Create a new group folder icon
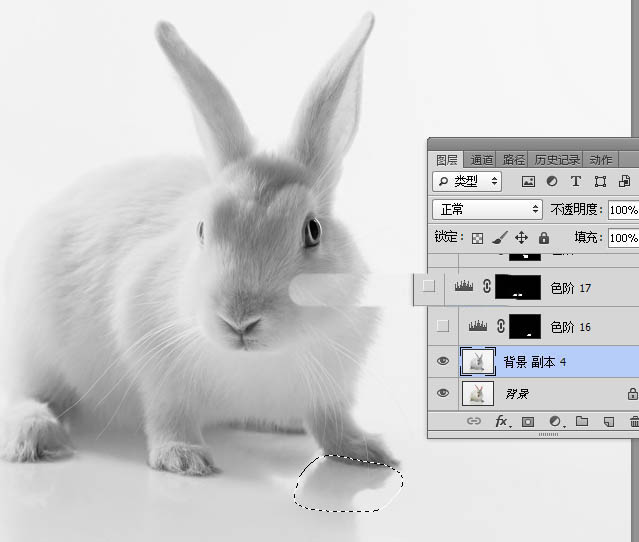Viewport: 639px width, 542px height. pyautogui.click(x=582, y=421)
